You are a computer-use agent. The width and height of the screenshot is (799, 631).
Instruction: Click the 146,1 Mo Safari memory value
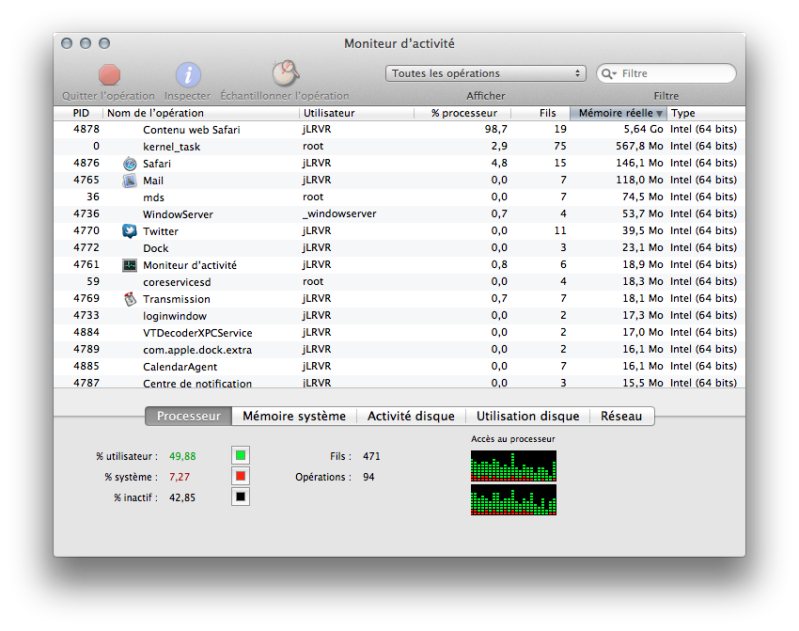[x=639, y=163]
